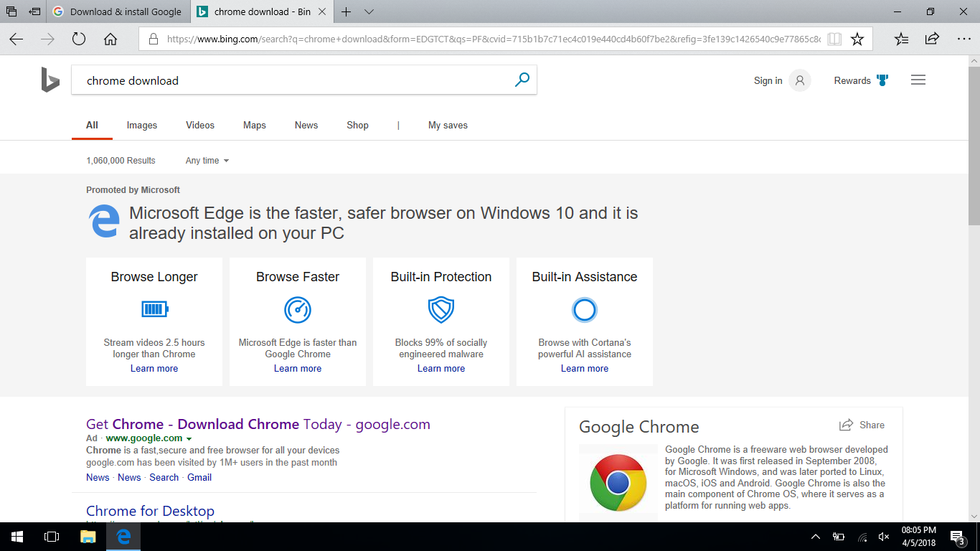This screenshot has height=551, width=980.
Task: Refresh the Bing page
Action: (79, 39)
